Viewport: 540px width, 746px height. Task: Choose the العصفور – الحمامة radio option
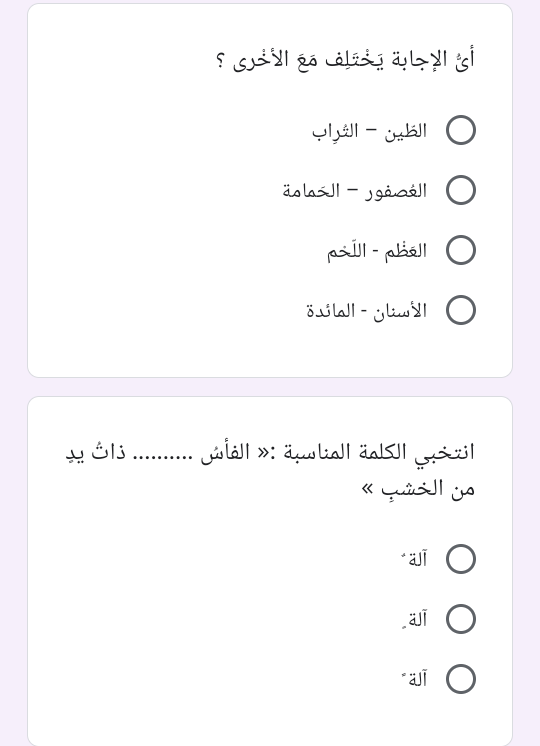[x=461, y=190]
